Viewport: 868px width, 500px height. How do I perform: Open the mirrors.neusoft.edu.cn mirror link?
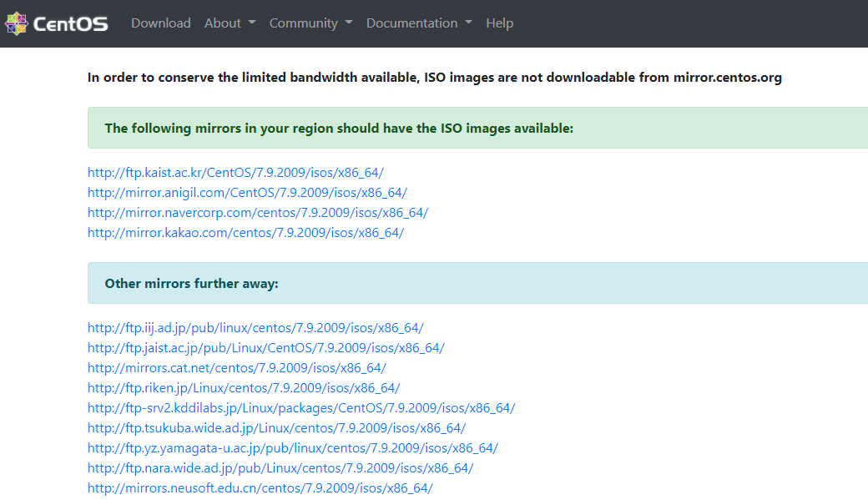pos(260,487)
